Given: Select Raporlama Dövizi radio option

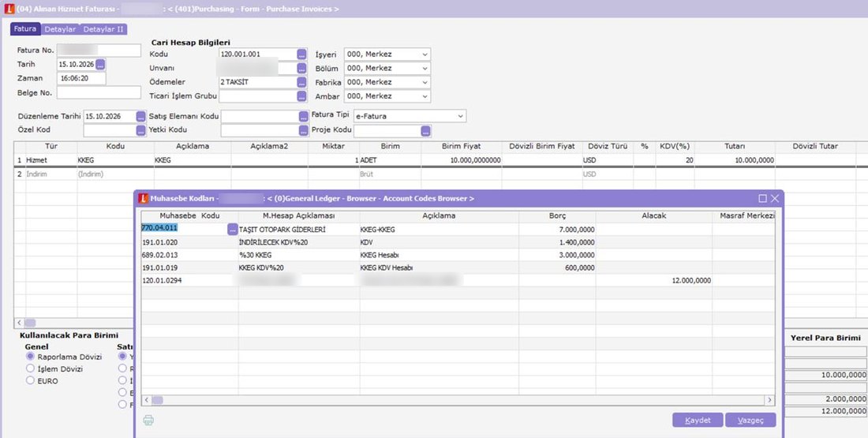Looking at the screenshot, I should (x=31, y=357).
